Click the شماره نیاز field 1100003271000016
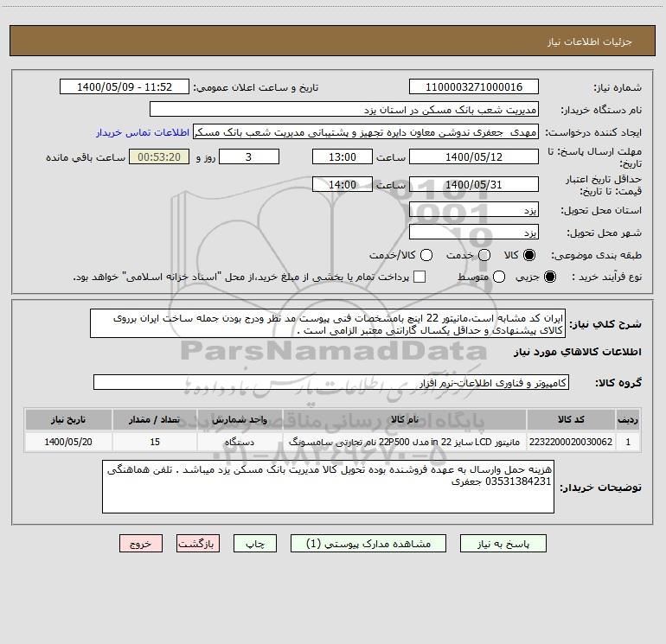 pyautogui.click(x=474, y=86)
